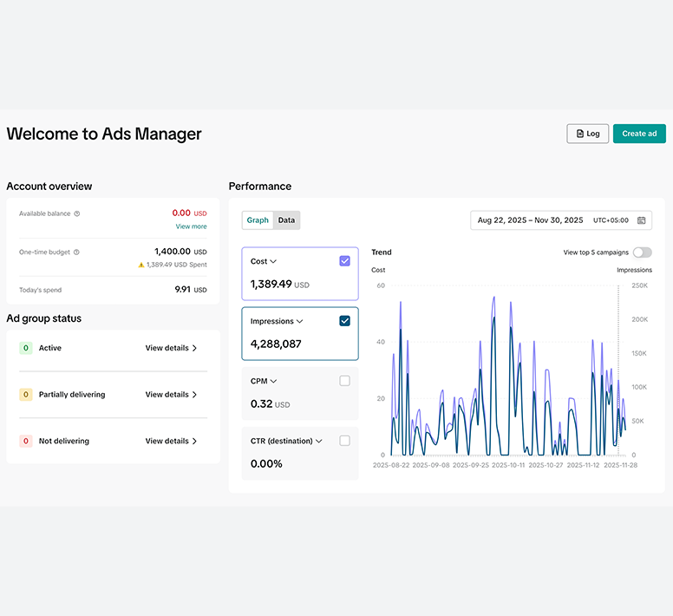Click the red Not delivering count badge
Image resolution: width=673 pixels, height=616 pixels.
coord(26,441)
